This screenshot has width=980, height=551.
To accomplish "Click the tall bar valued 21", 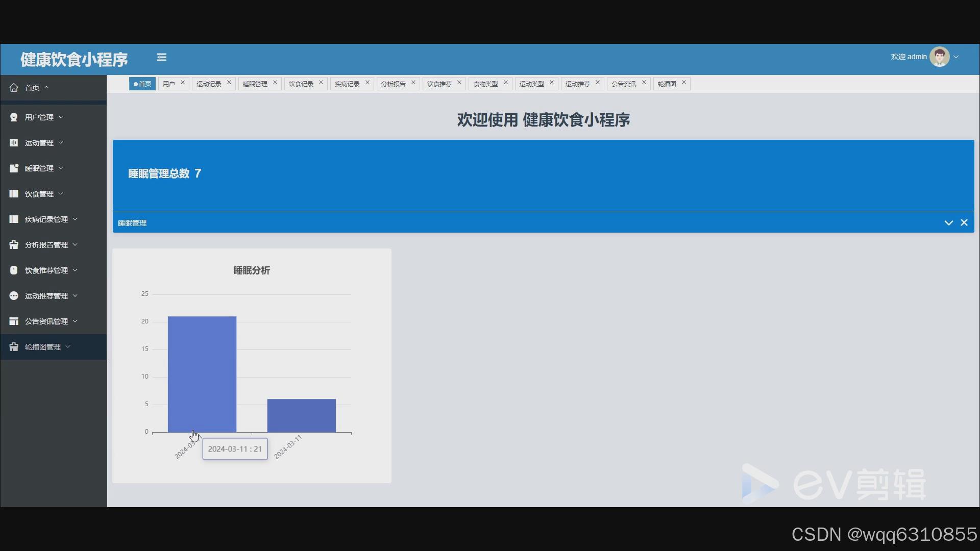I will (x=202, y=374).
